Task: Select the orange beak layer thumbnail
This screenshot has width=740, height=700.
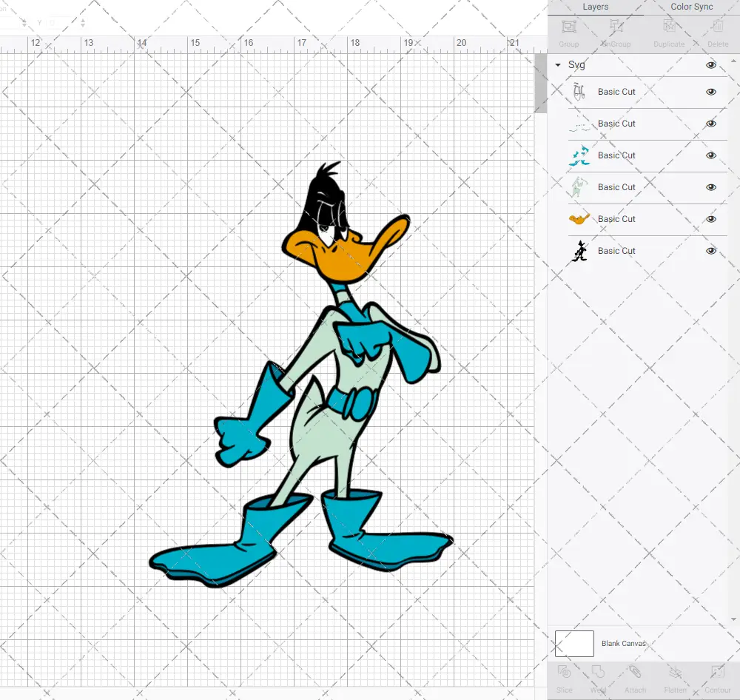Action: point(579,218)
